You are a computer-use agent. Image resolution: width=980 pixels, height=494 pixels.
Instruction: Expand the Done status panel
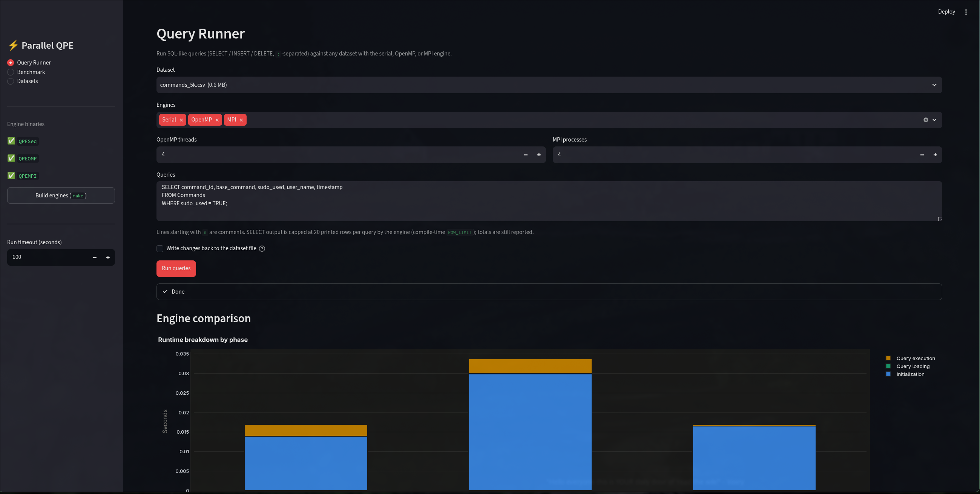point(549,292)
